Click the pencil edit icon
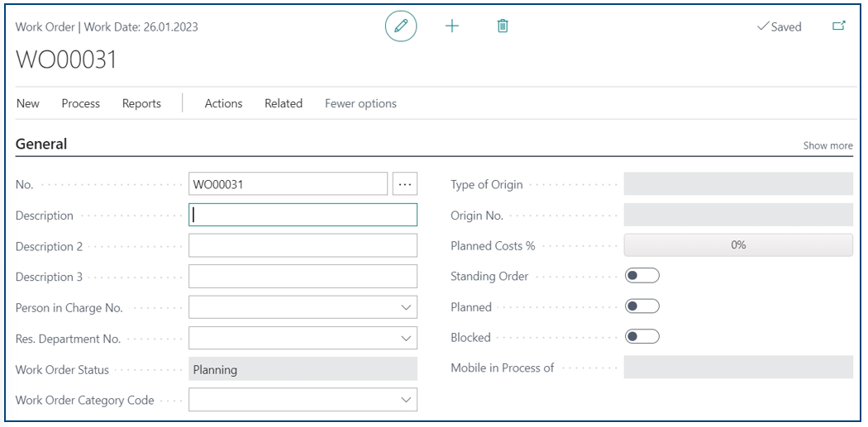Image resolution: width=868 pixels, height=427 pixels. coord(401,26)
